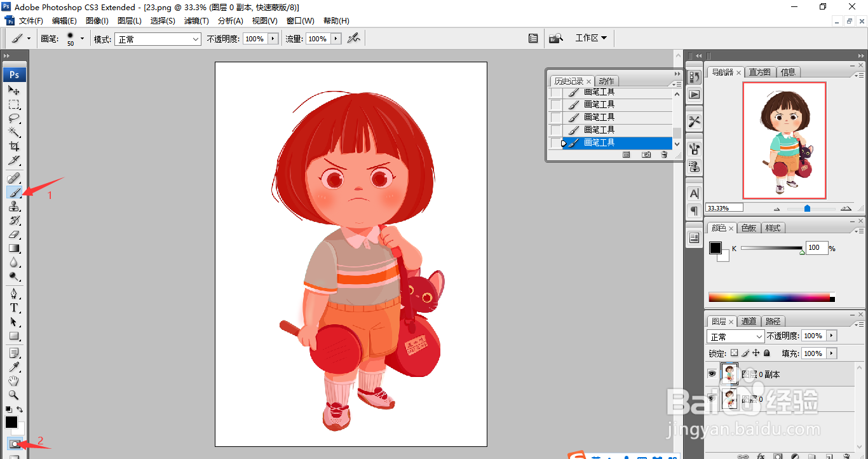Select the Zoom tool
The width and height of the screenshot is (868, 459).
click(x=14, y=395)
